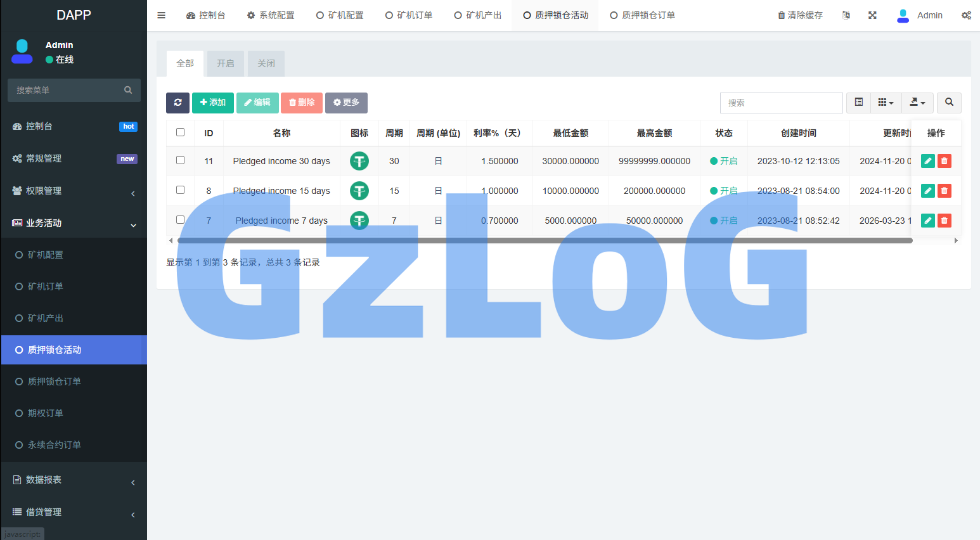
Task: Click the USDT icon in row ID 11
Action: click(x=359, y=161)
